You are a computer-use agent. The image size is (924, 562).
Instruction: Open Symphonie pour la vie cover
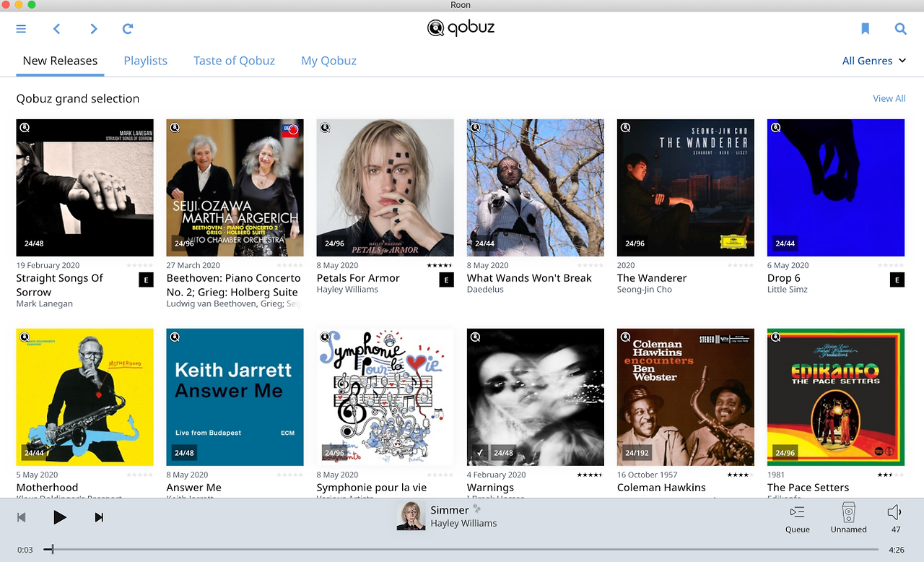pos(385,397)
